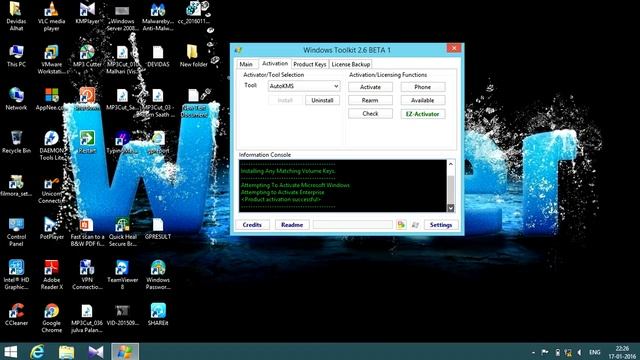Open VMware Workstation desktop shortcut
This screenshot has width=640, height=360.
(x=51, y=60)
